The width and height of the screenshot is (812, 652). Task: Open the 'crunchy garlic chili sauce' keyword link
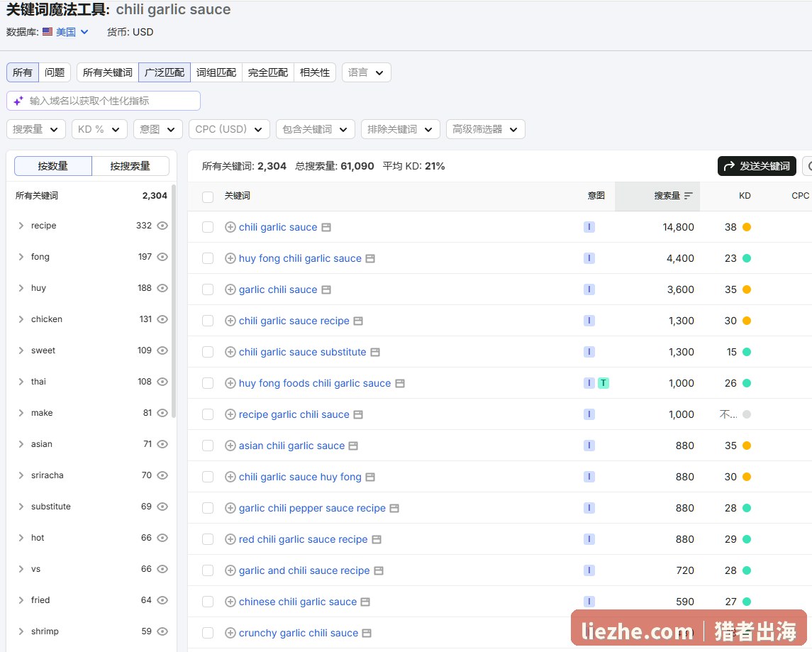pos(299,633)
